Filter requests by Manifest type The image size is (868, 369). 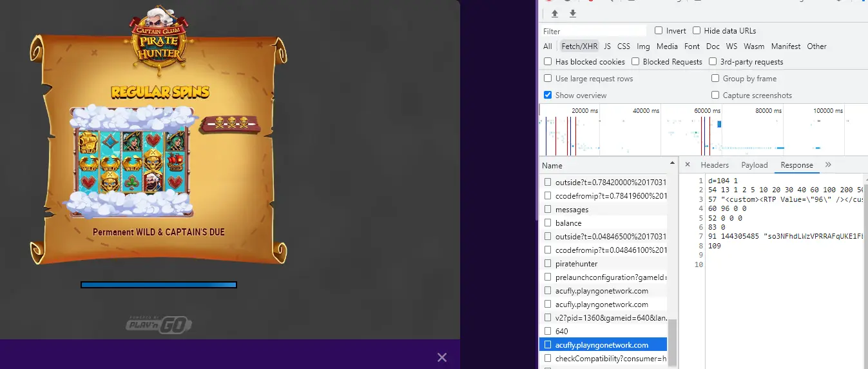tap(786, 46)
